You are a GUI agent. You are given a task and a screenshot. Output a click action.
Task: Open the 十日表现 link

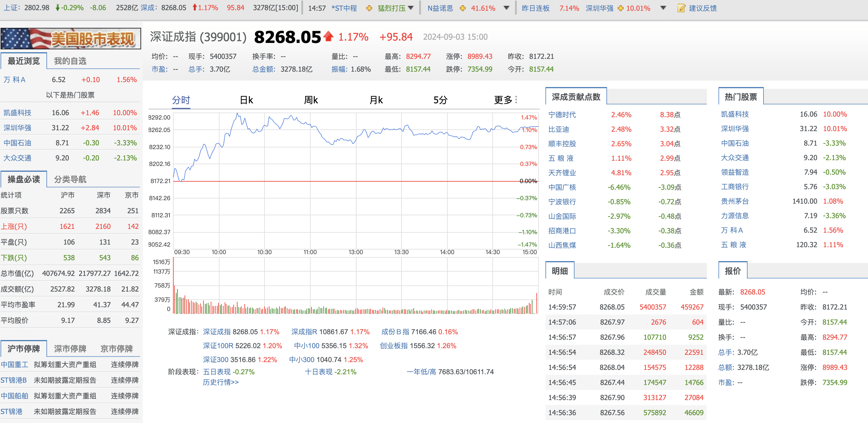318,372
